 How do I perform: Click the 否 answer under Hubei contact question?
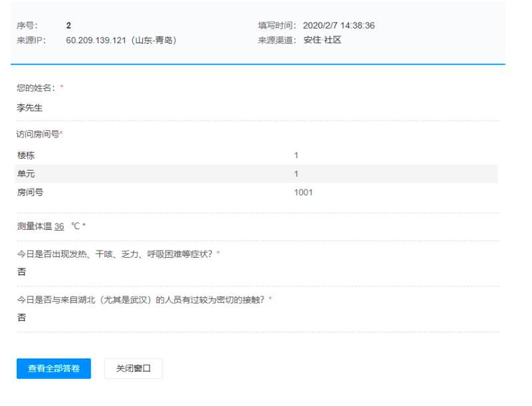21,318
